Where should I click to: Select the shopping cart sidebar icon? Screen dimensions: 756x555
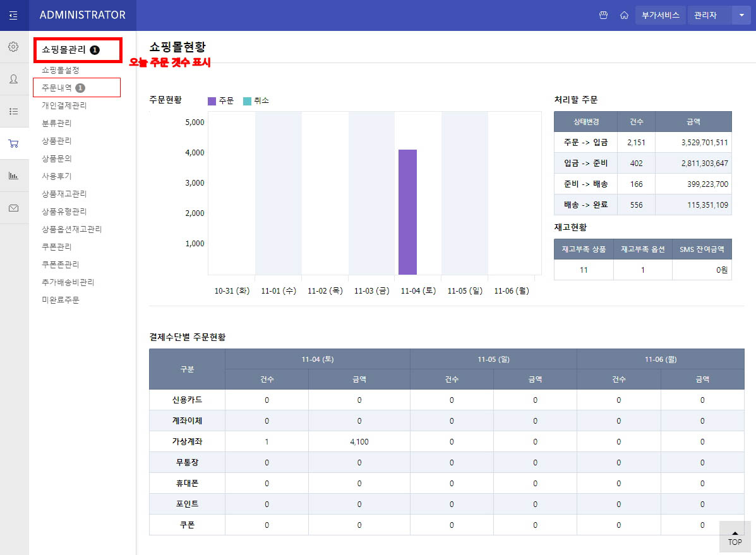point(13,143)
